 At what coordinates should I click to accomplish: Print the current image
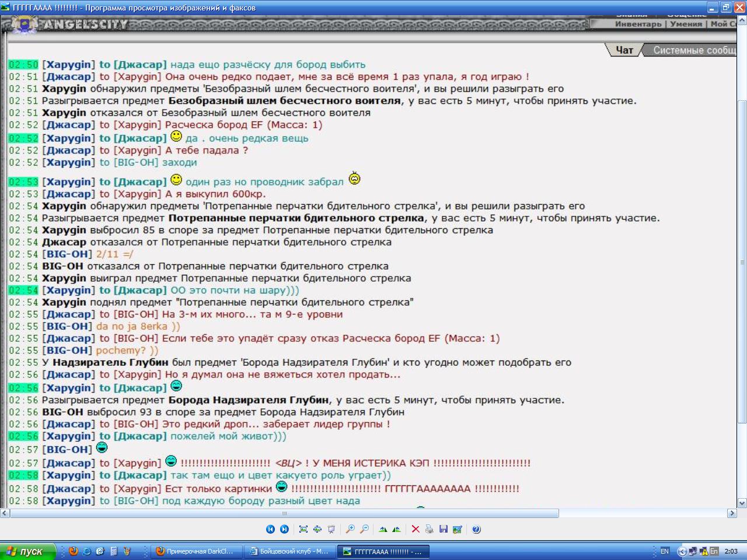click(430, 529)
